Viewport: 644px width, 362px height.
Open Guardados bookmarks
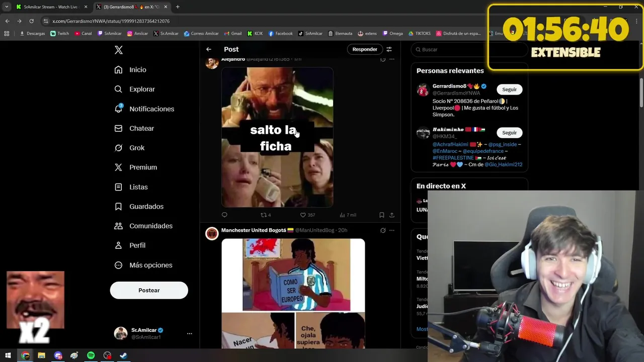point(139,207)
